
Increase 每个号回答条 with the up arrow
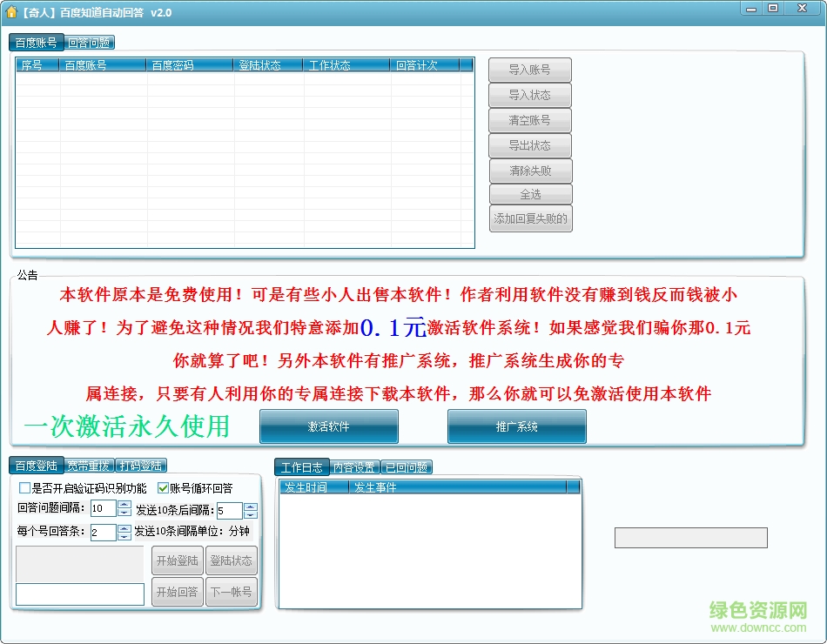click(124, 527)
